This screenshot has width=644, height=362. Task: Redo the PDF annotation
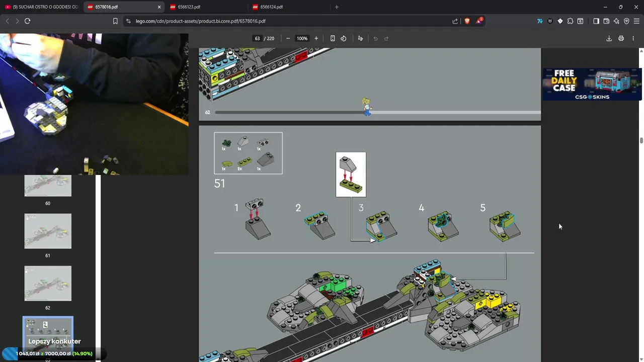(x=386, y=38)
